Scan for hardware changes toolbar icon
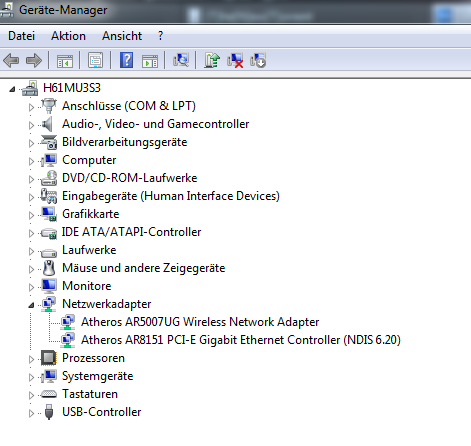 (181, 60)
